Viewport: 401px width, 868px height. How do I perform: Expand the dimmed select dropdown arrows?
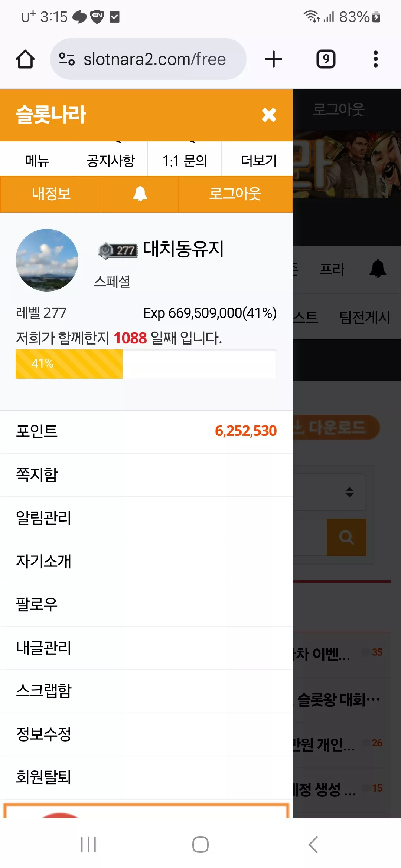point(349,492)
